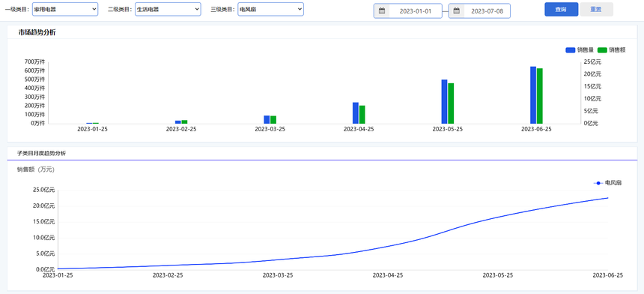Open the 三级类目 电风扇 dropdown
This screenshot has width=644, height=294.
coord(270,10)
